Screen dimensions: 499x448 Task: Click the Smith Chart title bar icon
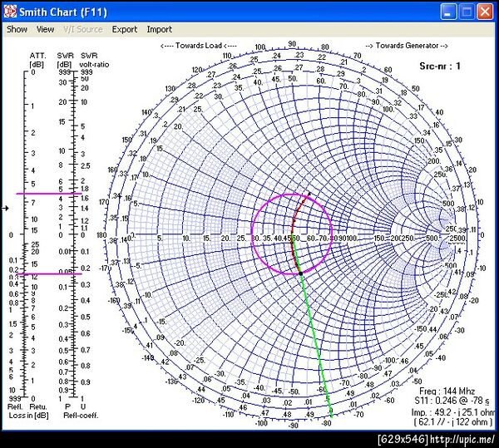pyautogui.click(x=10, y=12)
